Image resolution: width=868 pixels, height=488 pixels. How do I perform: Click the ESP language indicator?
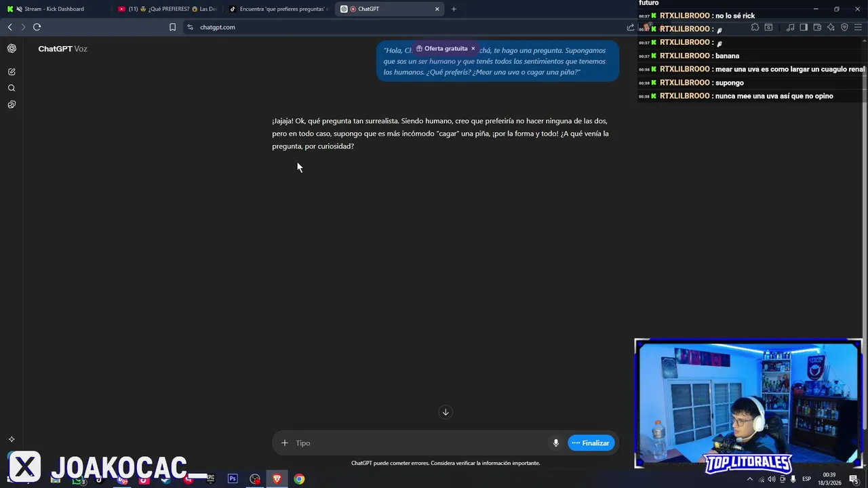coord(807,479)
